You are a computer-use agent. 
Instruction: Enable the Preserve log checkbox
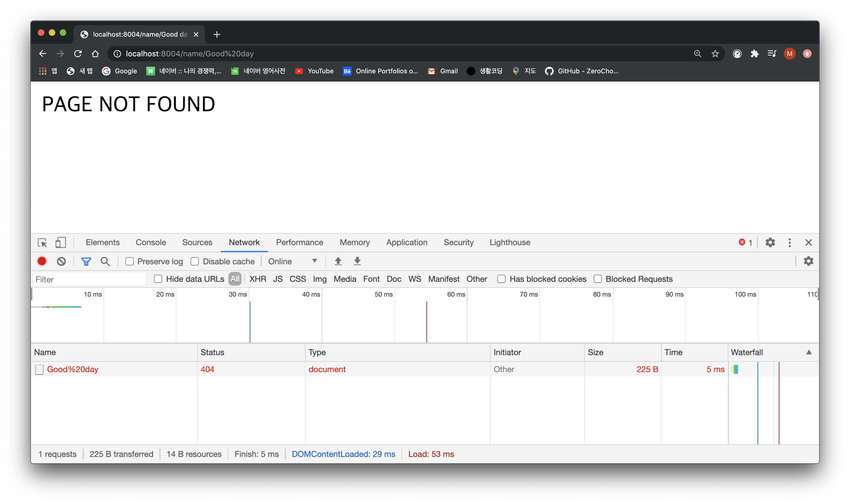click(130, 262)
